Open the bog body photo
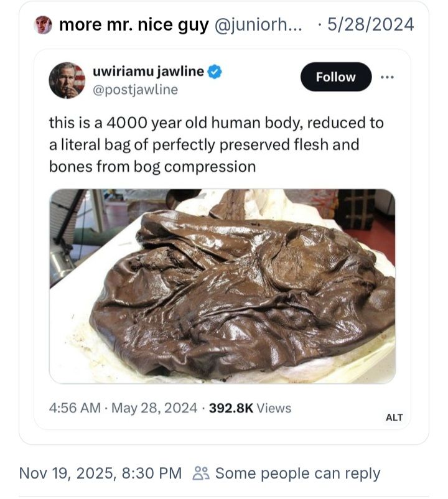The height and width of the screenshot is (499, 448). click(x=222, y=286)
